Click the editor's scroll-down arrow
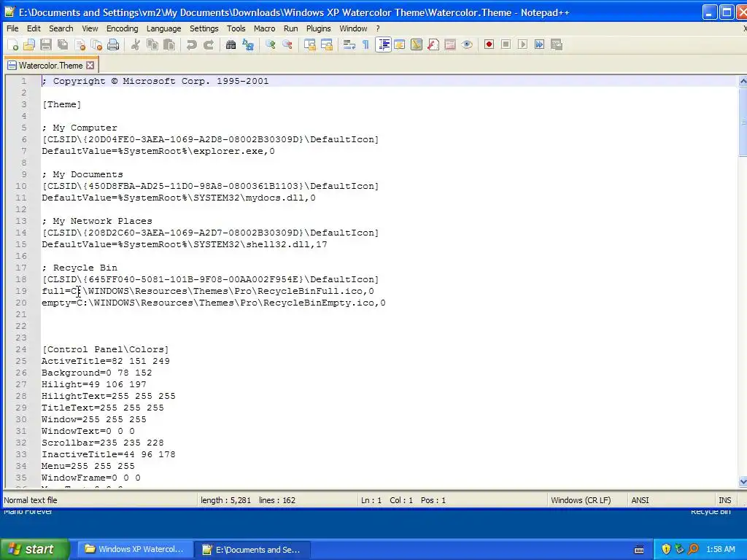This screenshot has height=560, width=747. [x=743, y=481]
